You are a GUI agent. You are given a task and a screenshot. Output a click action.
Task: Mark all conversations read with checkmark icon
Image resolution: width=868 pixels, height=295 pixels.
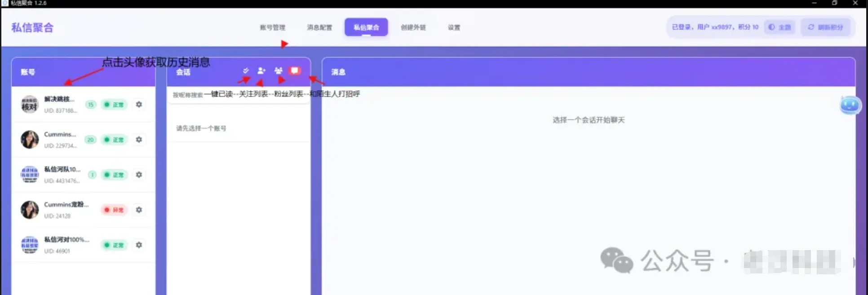[246, 70]
